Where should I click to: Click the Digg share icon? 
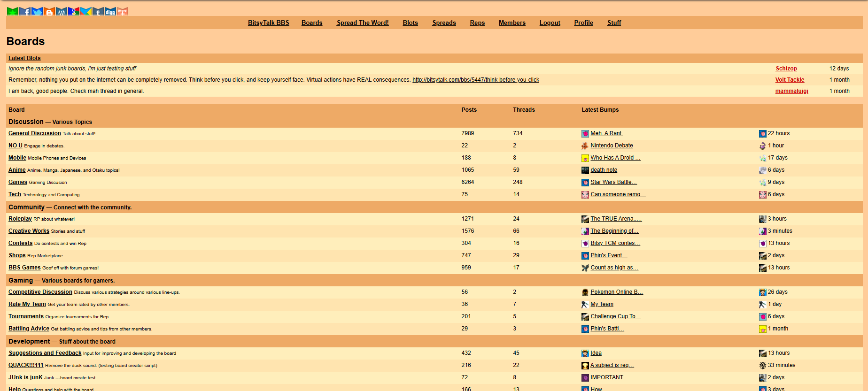(x=110, y=11)
